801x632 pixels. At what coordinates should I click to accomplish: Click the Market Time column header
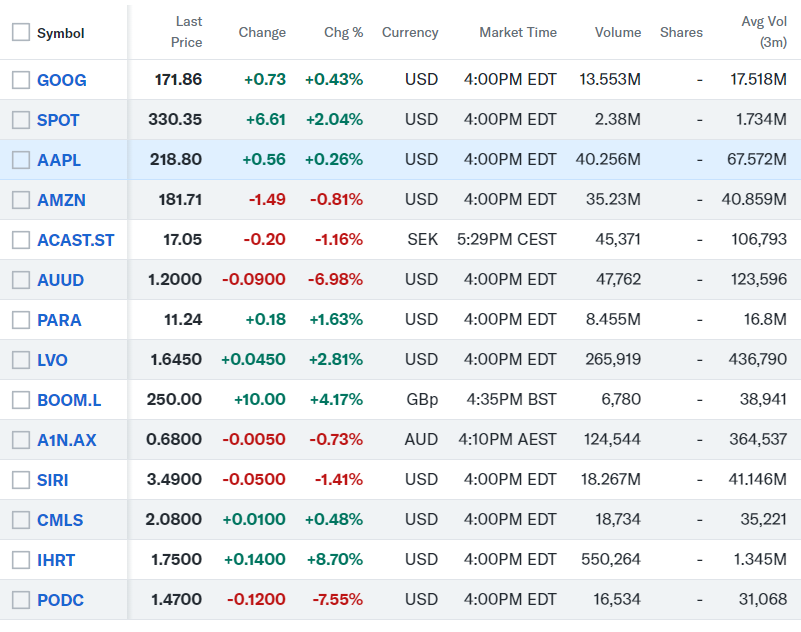(517, 32)
